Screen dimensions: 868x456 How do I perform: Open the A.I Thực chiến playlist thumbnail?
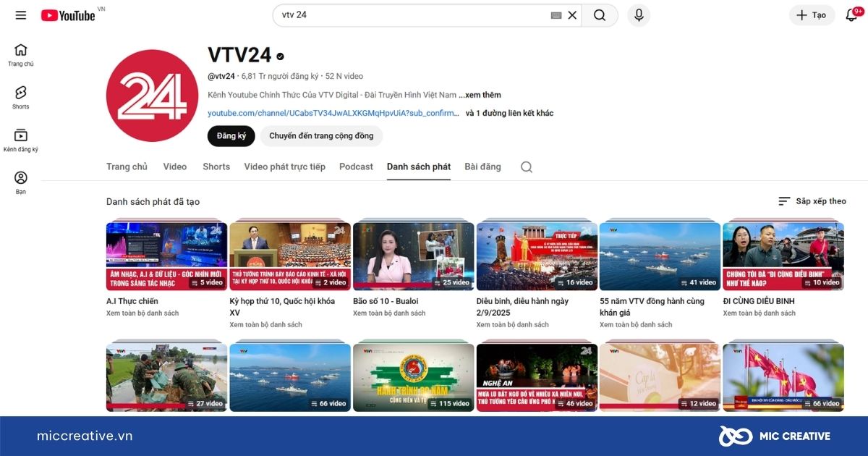[x=166, y=256]
